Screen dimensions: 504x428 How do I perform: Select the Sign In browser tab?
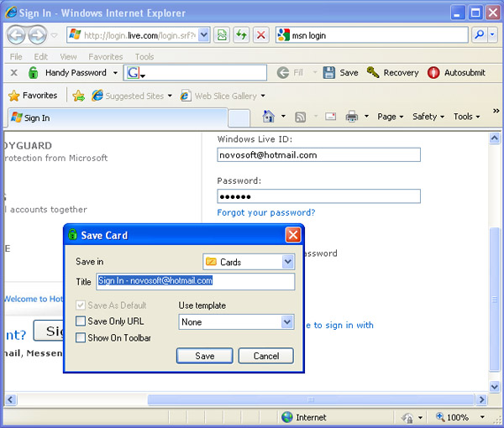118,117
